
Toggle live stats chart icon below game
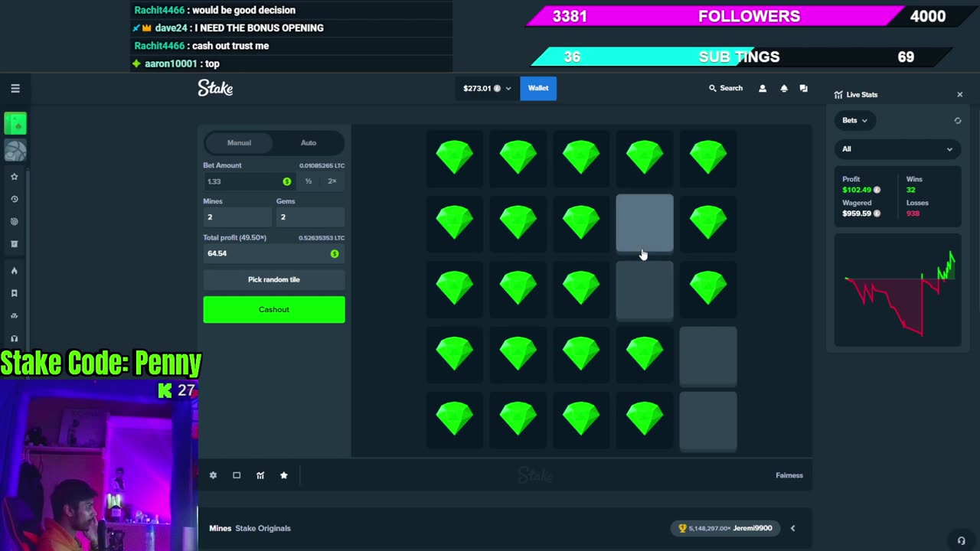pos(260,475)
